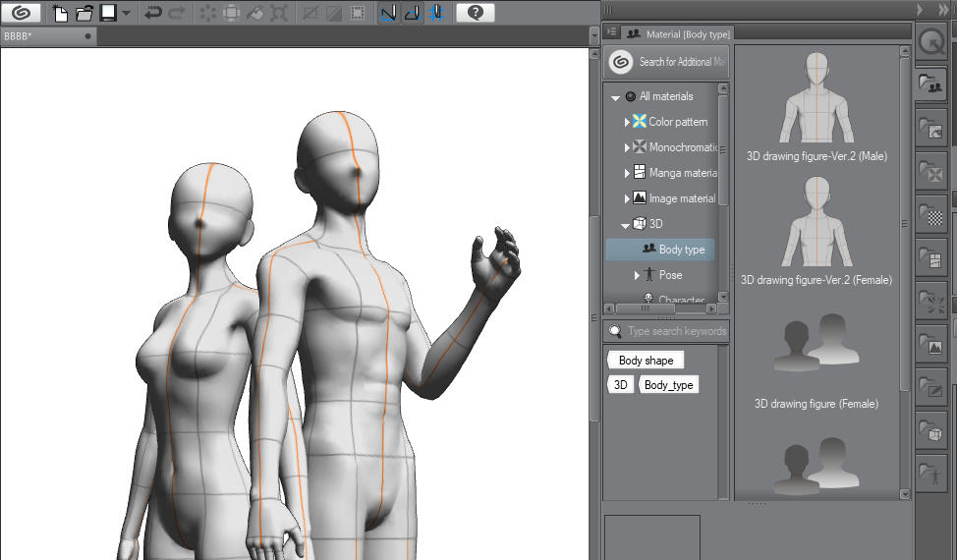This screenshot has height=560, width=957.
Task: Toggle Snap to Ruler in toolbar
Action: click(389, 13)
